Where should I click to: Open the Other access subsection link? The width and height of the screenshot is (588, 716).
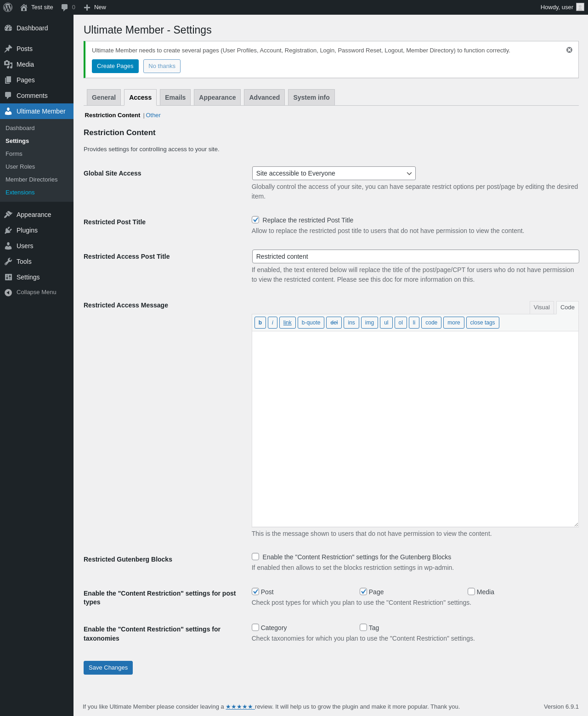point(153,115)
